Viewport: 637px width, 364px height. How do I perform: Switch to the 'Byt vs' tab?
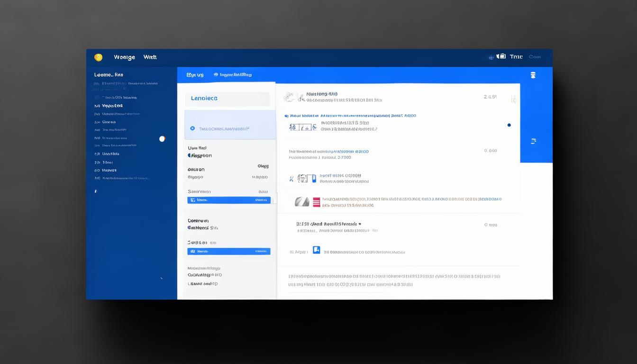[x=195, y=75]
